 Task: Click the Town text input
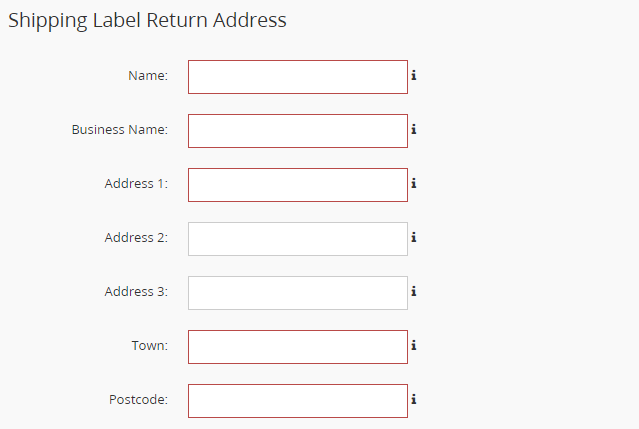tap(298, 347)
